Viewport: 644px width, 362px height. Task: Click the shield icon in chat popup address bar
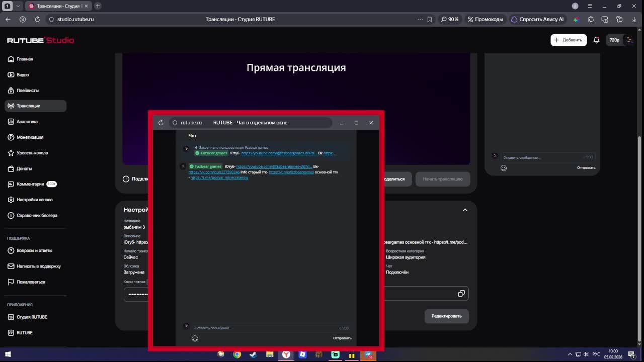click(x=175, y=123)
